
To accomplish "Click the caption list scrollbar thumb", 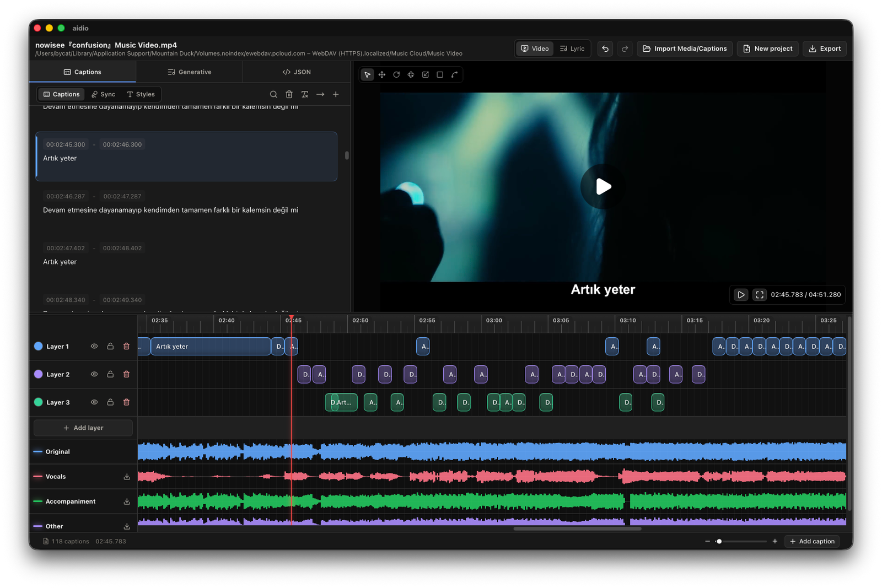I will tap(347, 155).
